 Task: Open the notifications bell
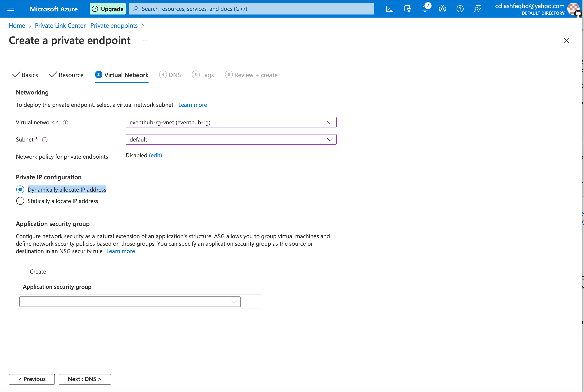[x=425, y=9]
